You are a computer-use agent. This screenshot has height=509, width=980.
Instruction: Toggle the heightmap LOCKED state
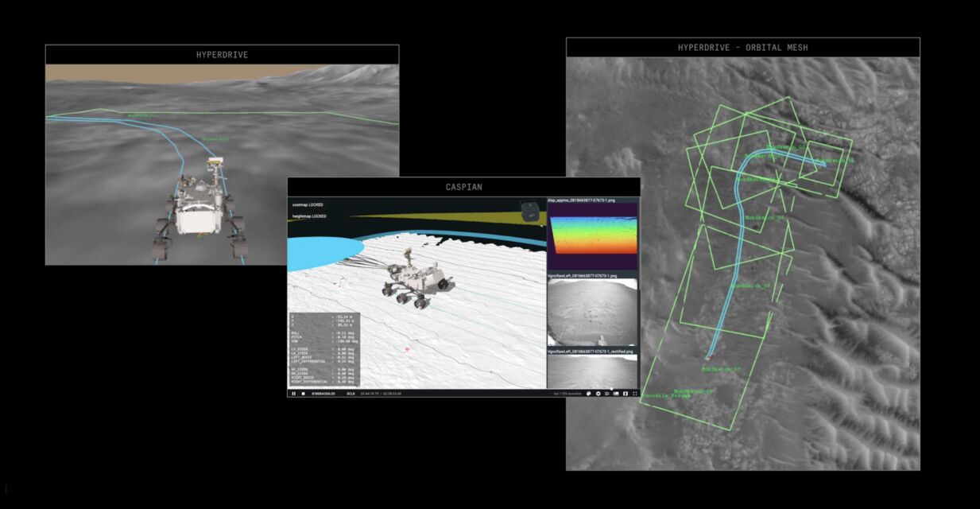tap(309, 216)
